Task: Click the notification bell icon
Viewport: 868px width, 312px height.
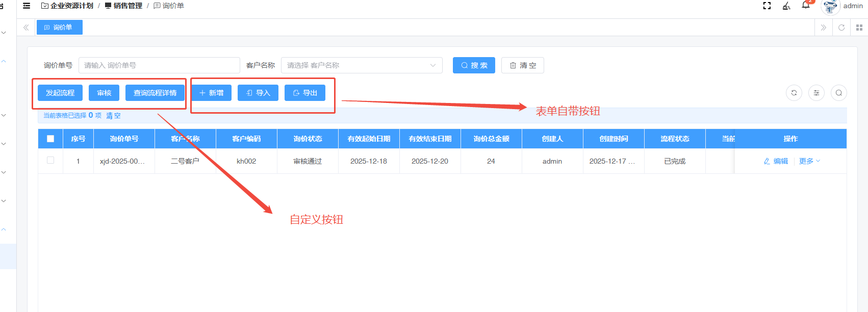Action: pyautogui.click(x=806, y=6)
